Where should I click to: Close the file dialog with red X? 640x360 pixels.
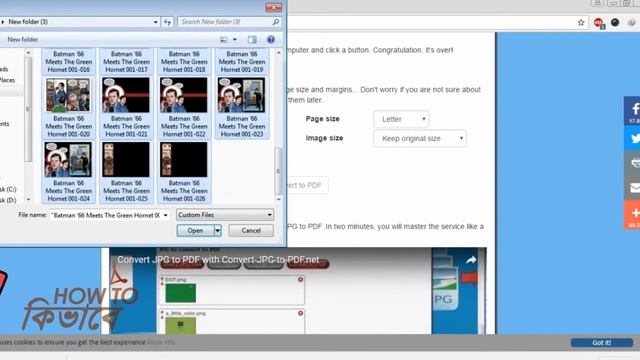tap(273, 7)
